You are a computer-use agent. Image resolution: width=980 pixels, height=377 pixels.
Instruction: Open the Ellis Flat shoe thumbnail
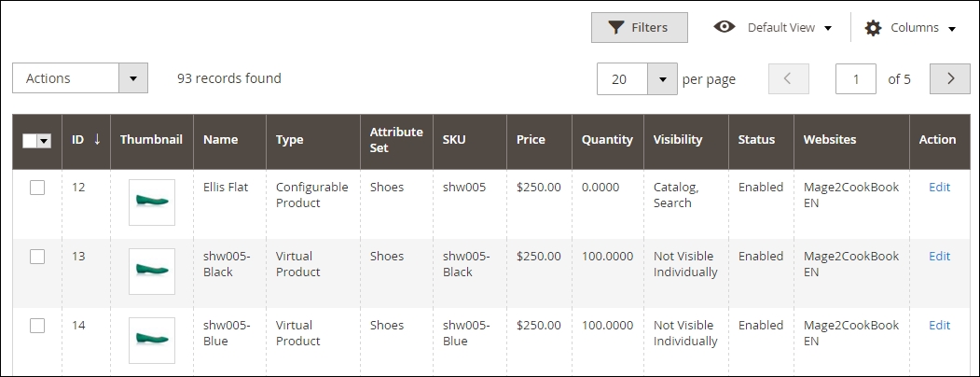[151, 202]
